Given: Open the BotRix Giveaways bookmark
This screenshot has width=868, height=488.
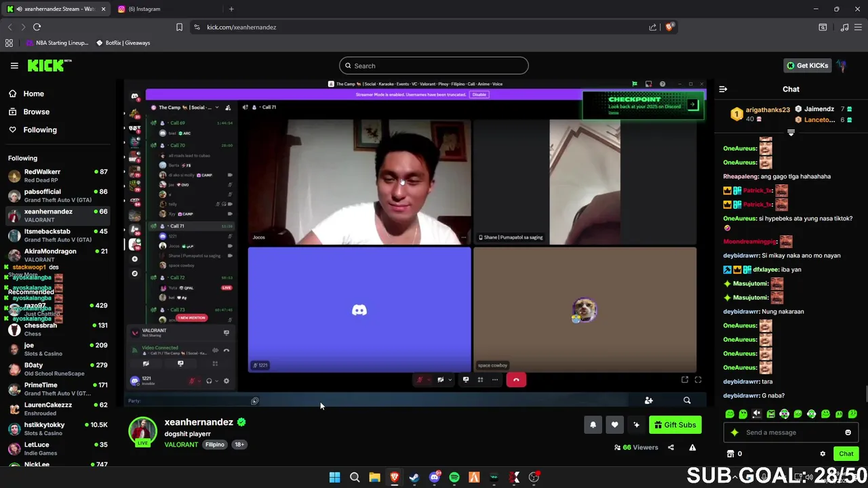Looking at the screenshot, I should click(123, 43).
